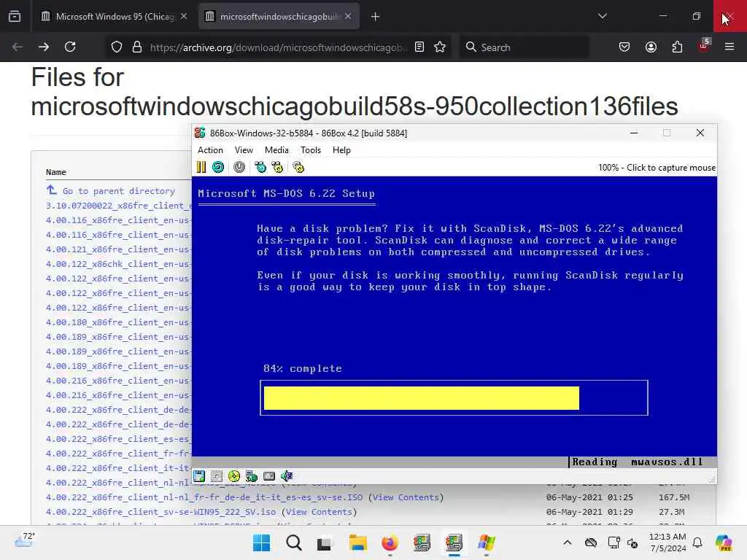
Task: Open the Firefox hamburger application menu
Action: coord(729,47)
